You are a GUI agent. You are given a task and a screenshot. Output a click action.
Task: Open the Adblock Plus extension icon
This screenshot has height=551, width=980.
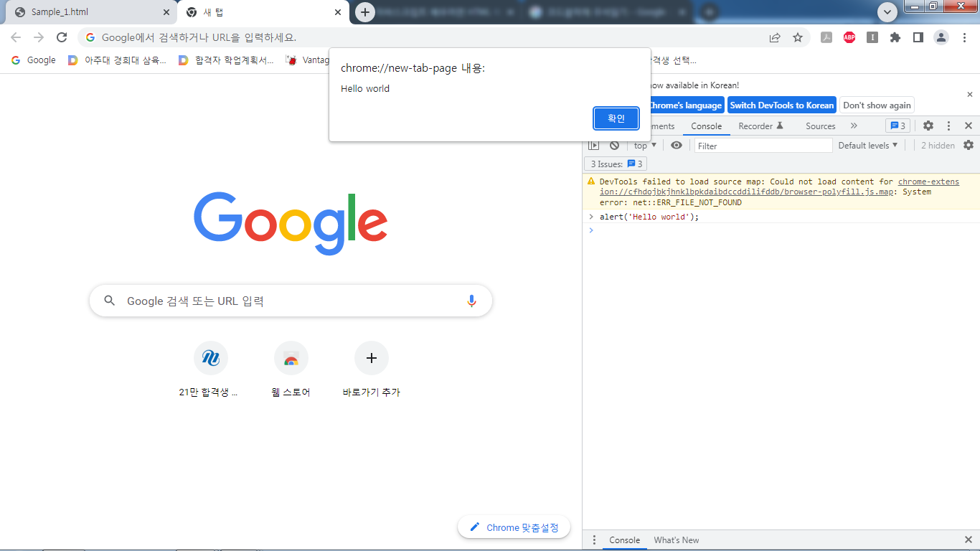tap(849, 37)
